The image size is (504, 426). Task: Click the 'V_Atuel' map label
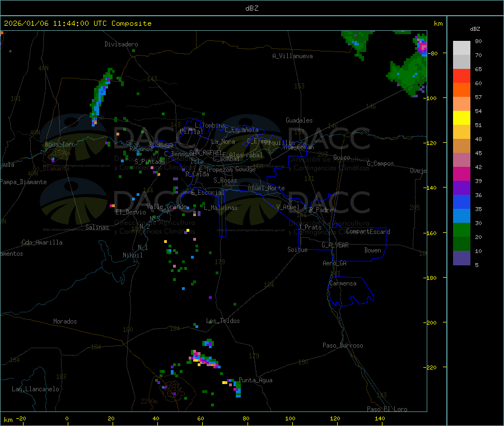288,207
